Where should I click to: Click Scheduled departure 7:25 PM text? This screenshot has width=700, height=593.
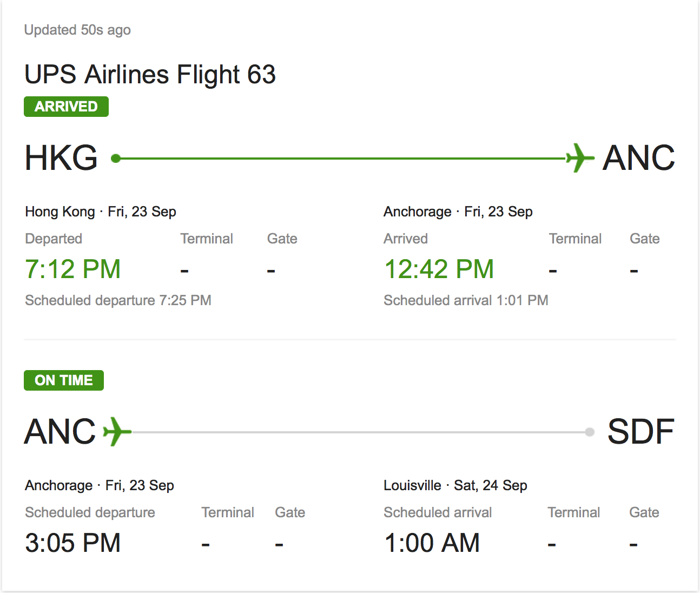118,300
